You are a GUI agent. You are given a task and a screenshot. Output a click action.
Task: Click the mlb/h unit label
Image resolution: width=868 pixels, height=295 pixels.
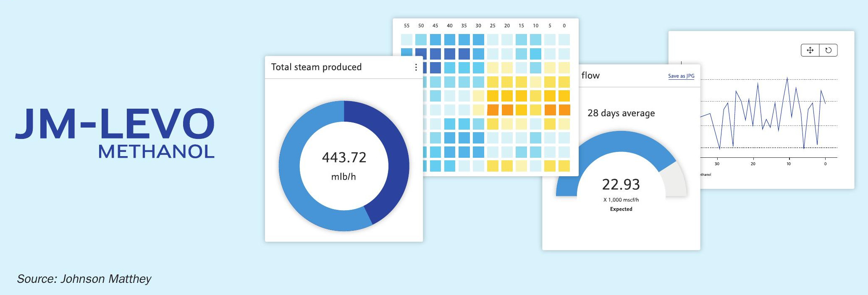pyautogui.click(x=344, y=177)
